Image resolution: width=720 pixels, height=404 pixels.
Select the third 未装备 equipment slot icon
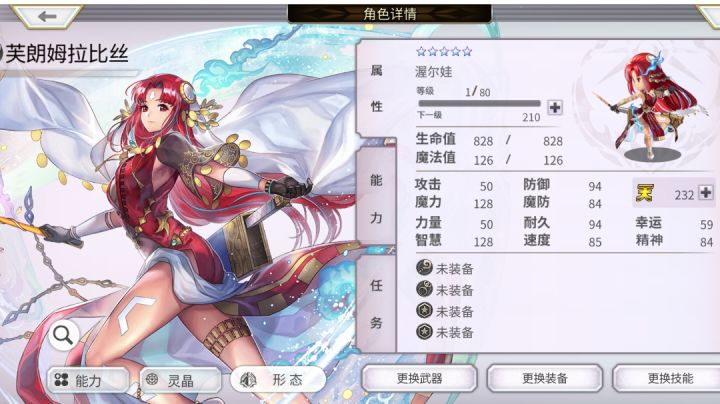tap(424, 310)
